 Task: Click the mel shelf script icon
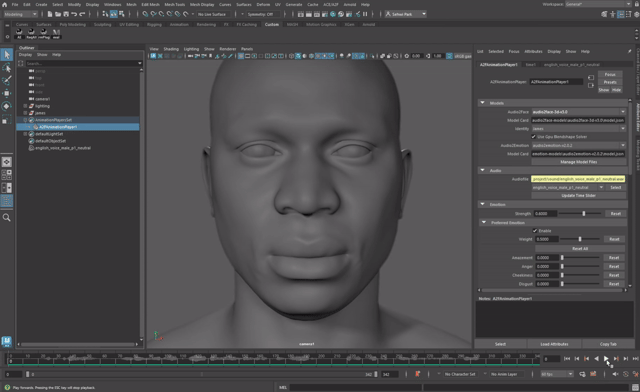pyautogui.click(x=56, y=33)
